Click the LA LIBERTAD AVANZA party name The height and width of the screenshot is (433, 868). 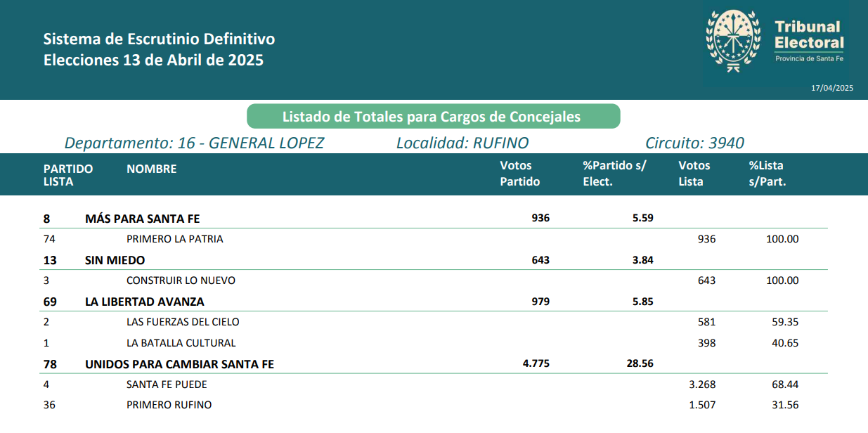click(144, 302)
